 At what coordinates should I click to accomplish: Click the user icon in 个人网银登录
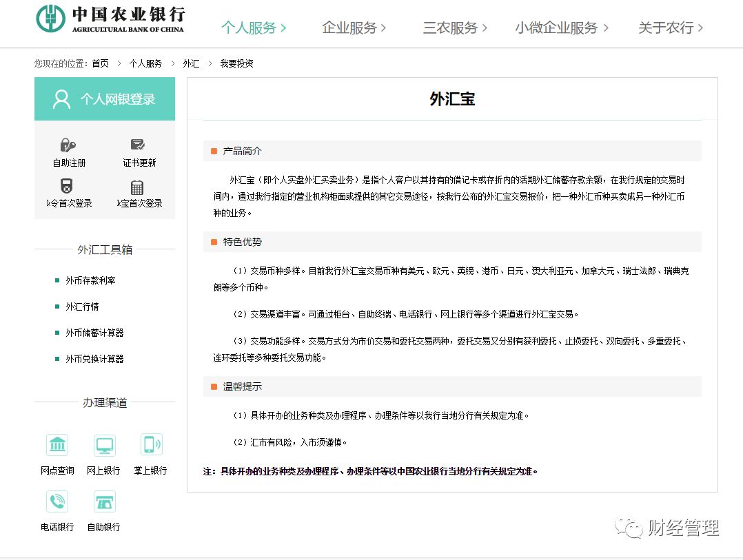tap(61, 99)
